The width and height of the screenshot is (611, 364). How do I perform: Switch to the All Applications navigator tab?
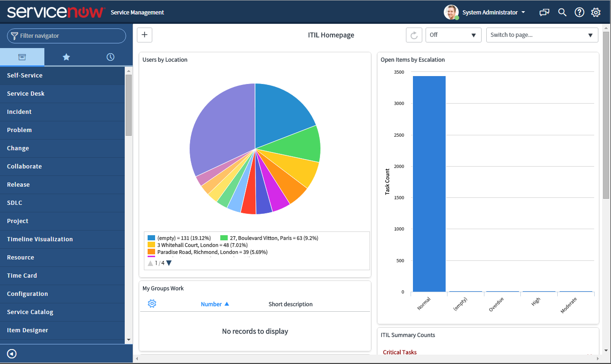click(x=22, y=56)
